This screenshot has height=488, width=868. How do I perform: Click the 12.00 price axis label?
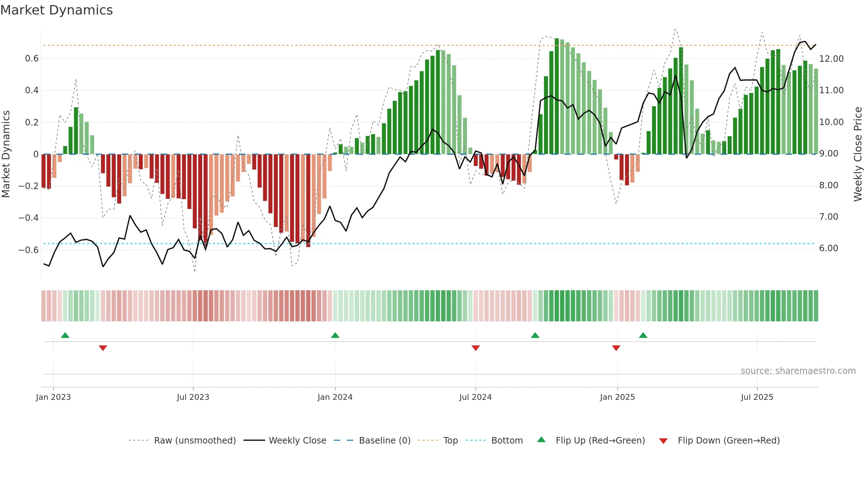(x=831, y=59)
